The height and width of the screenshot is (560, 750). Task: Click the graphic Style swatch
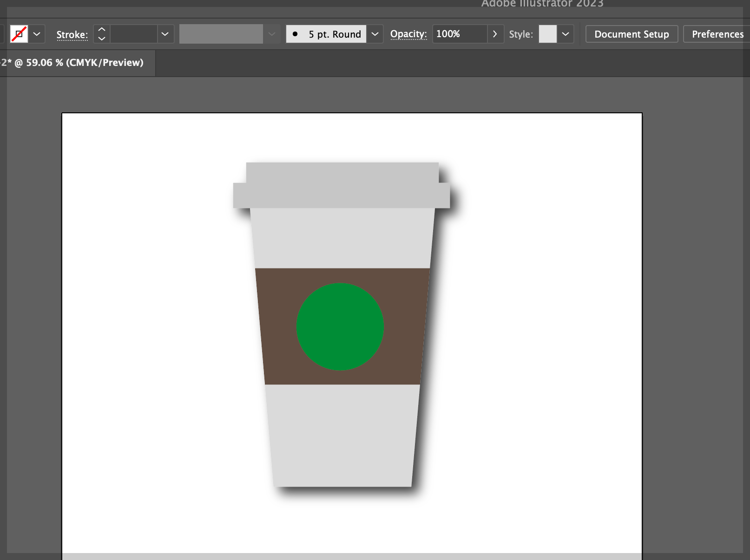pyautogui.click(x=548, y=34)
